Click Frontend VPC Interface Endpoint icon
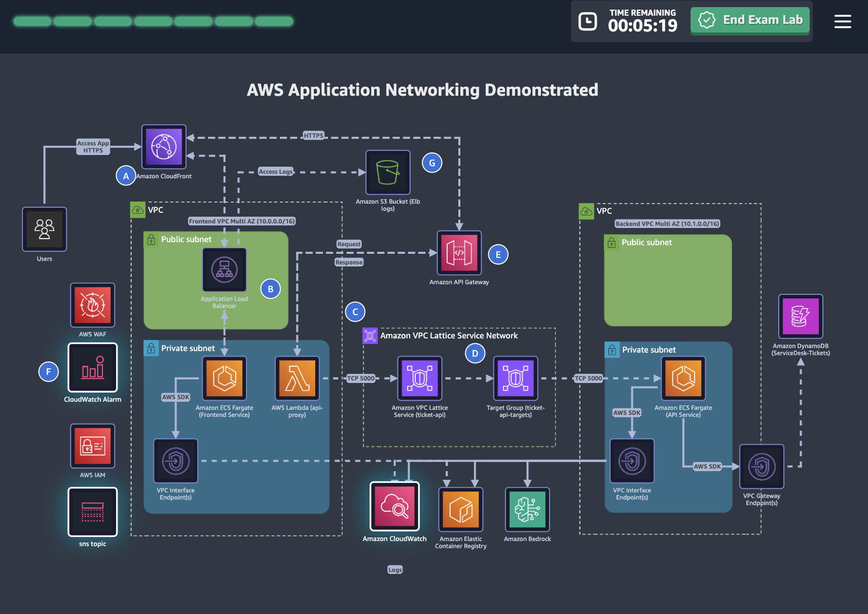Image resolution: width=868 pixels, height=614 pixels. (176, 461)
